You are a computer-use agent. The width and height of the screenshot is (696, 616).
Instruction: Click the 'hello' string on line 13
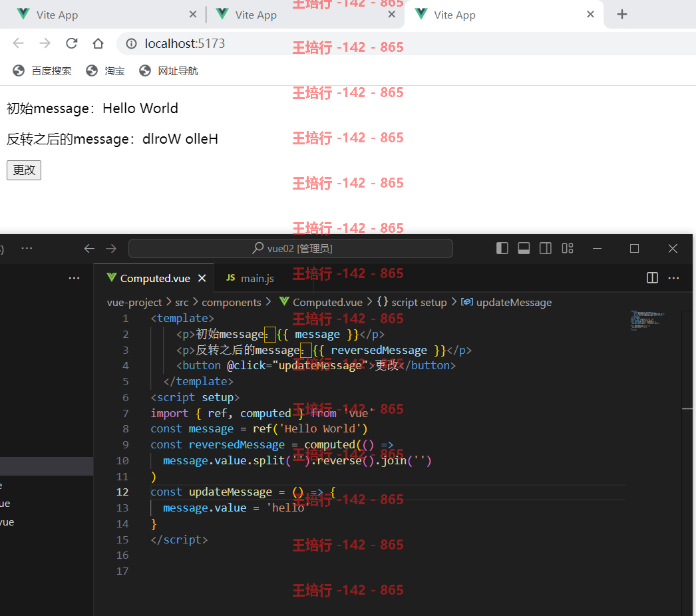(x=288, y=508)
